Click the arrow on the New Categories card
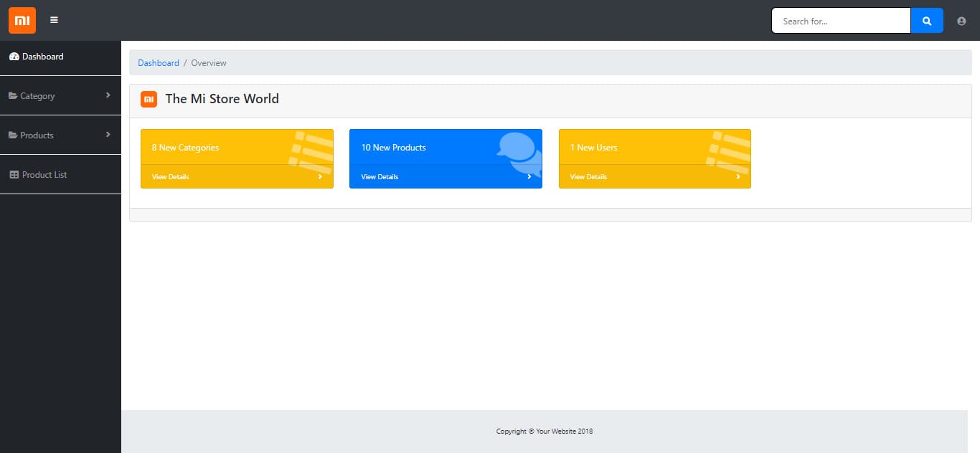The width and height of the screenshot is (980, 453). (x=321, y=176)
